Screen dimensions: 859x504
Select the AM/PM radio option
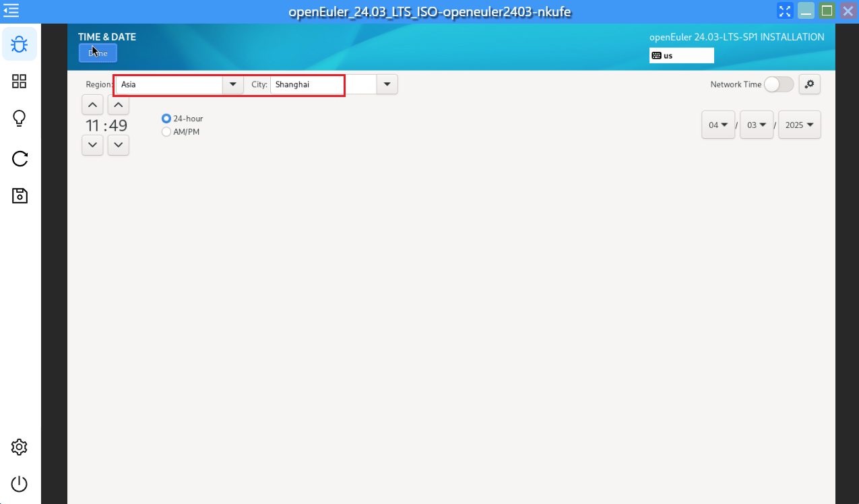click(x=166, y=132)
